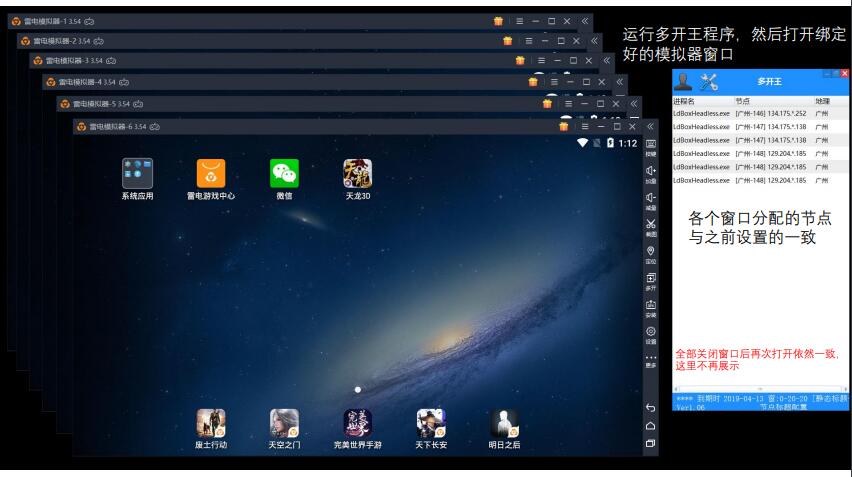Viewport: 852px width, 477px height.
Task: Collapse sidebar chevron of 雷电模拟器-5 window
Action: (x=634, y=104)
